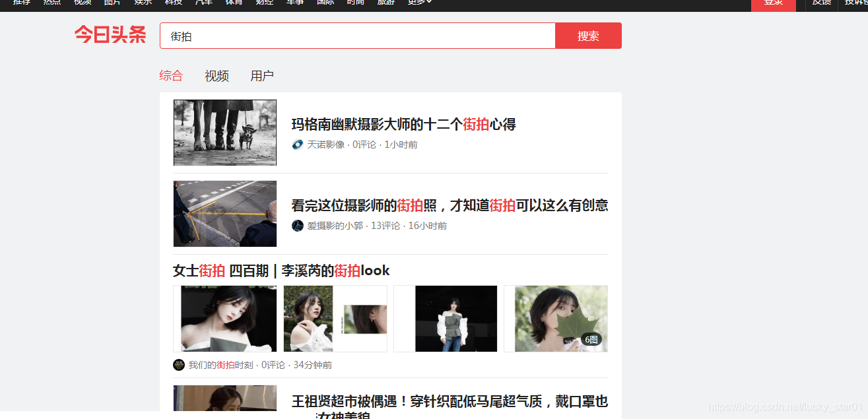Click the red 登录 button in top bar
Screen dimensions: 868x419
774,4
